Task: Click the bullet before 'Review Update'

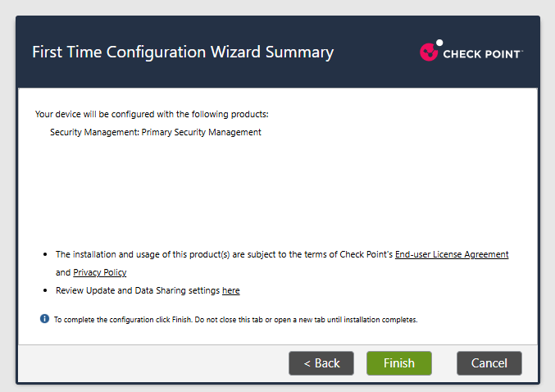Action: (x=45, y=290)
